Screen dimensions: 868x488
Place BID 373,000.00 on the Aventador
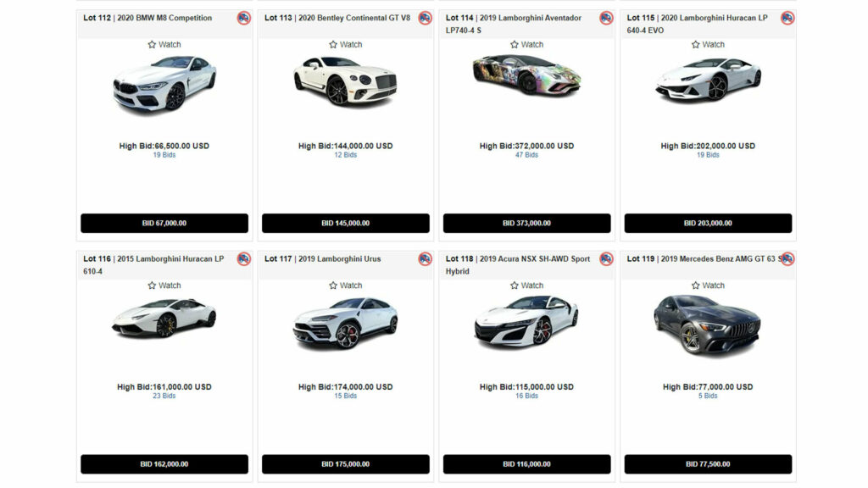[526, 224]
